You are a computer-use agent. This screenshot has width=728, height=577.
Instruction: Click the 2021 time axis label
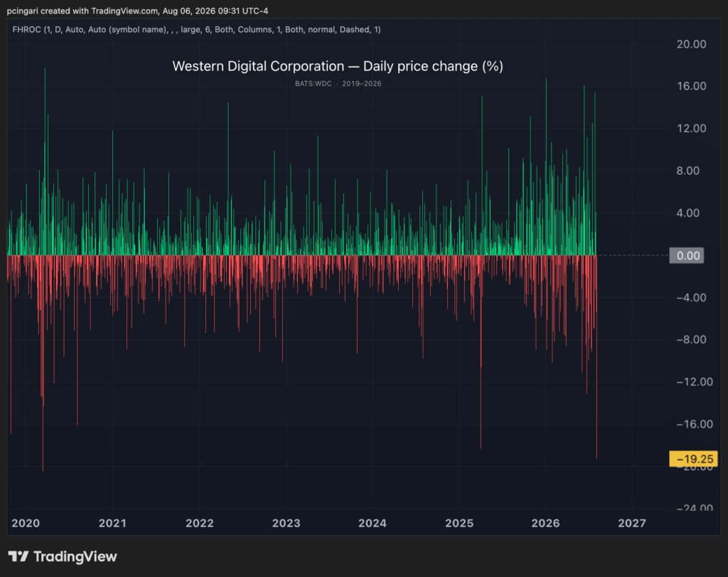coord(112,523)
